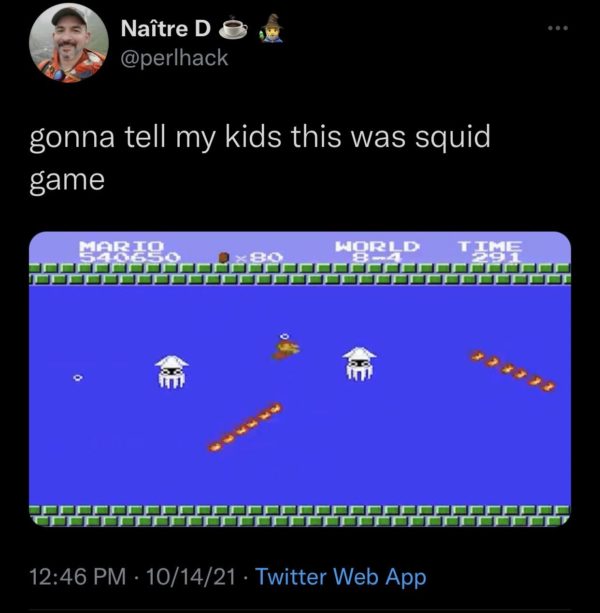Screen dimensions: 600x613
Task: Open the Twitter Web App source link
Action: pos(340,577)
